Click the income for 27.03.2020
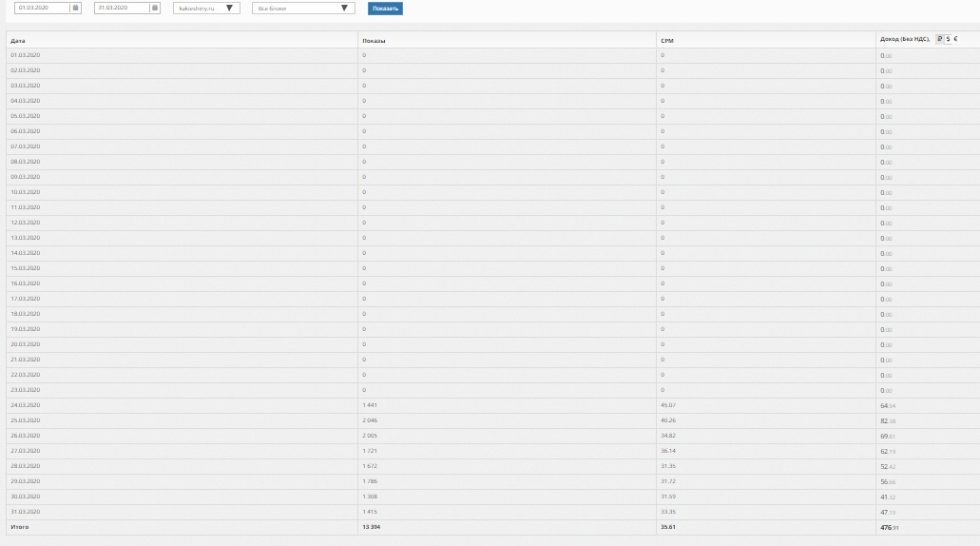 888,452
